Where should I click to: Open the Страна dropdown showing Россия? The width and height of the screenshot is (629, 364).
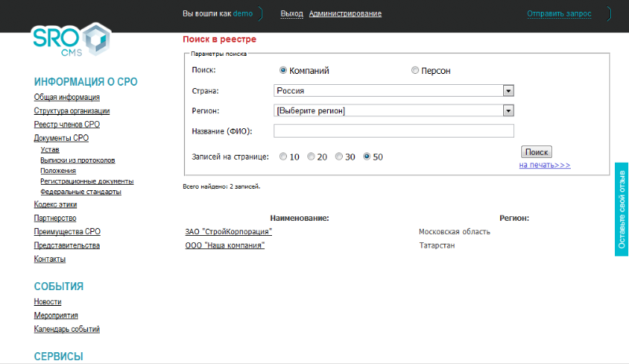coord(393,90)
